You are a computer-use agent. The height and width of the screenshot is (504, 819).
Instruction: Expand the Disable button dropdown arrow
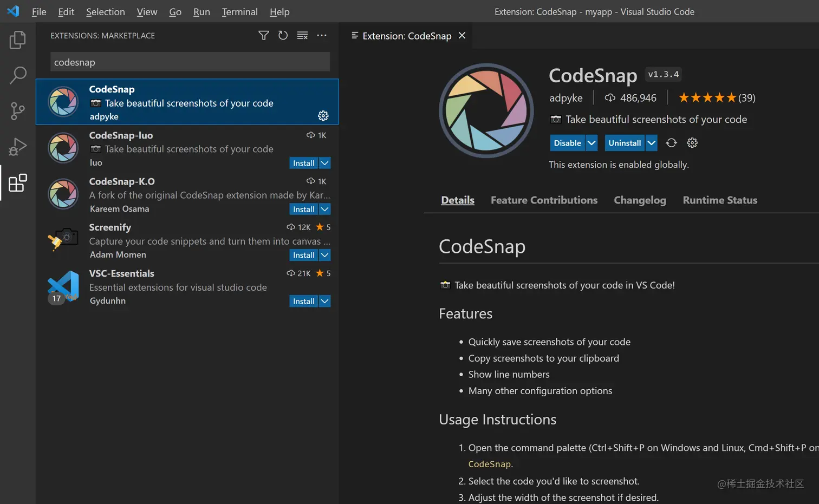591,143
